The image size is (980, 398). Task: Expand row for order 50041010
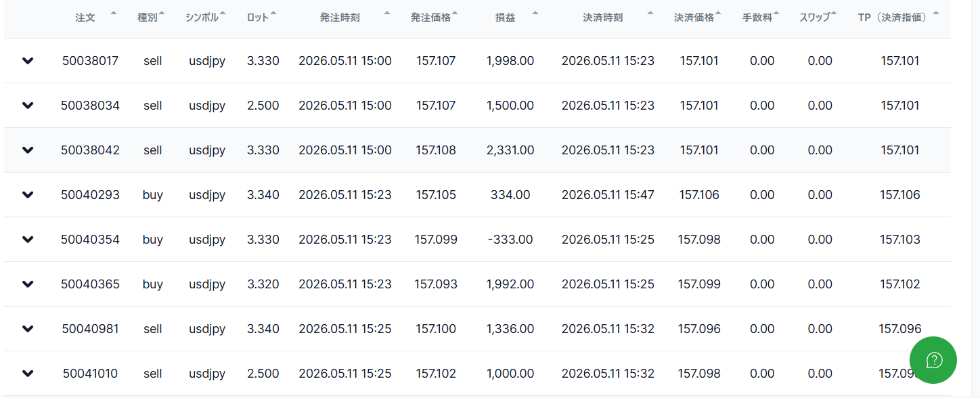[x=28, y=374]
